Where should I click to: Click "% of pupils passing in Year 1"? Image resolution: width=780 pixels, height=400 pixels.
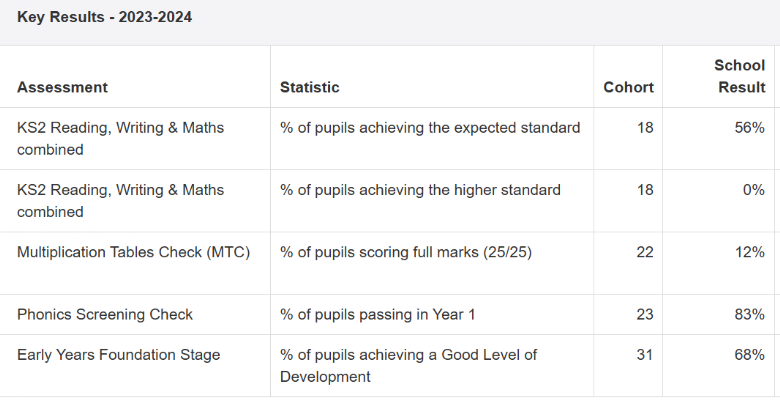(378, 314)
